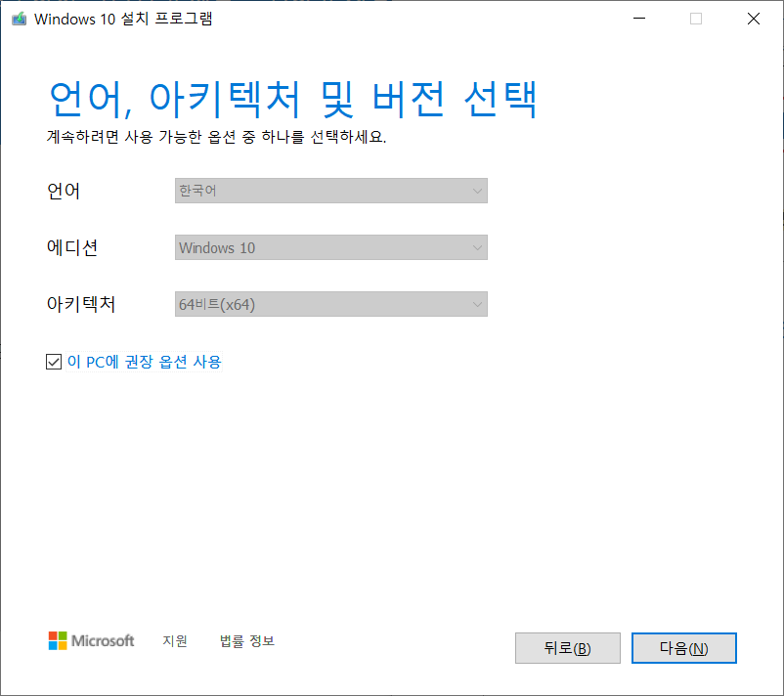Open the 아키텍처 dropdown showing 64비트(x64)
This screenshot has width=784, height=696.
coord(330,304)
